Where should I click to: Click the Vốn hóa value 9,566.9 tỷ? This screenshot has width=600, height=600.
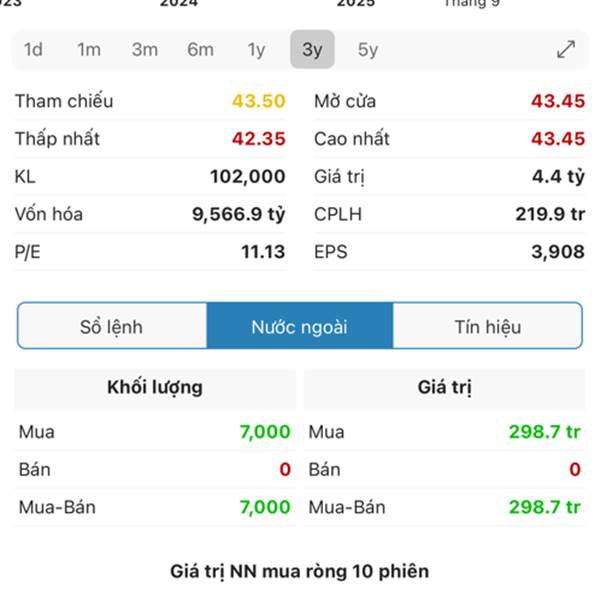point(239,214)
